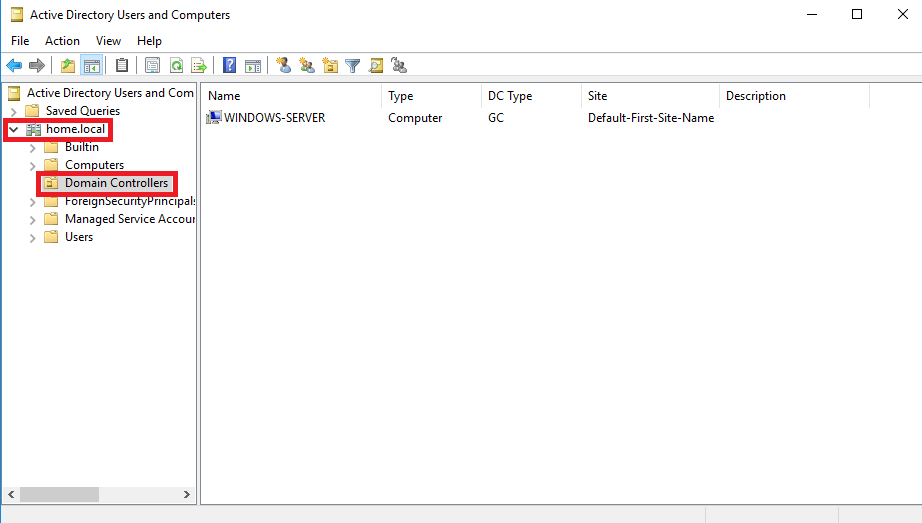This screenshot has height=523, width=922.
Task: Select the Users container in tree
Action: 79,236
